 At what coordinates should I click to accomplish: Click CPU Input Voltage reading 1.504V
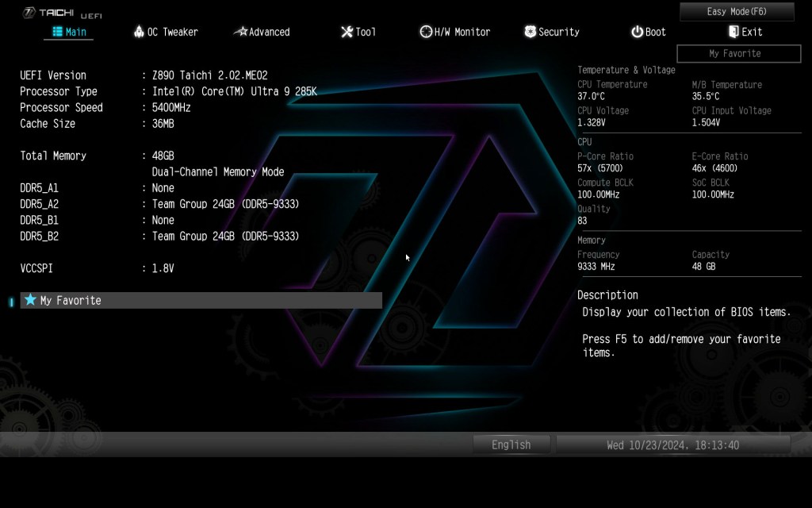pyautogui.click(x=706, y=123)
